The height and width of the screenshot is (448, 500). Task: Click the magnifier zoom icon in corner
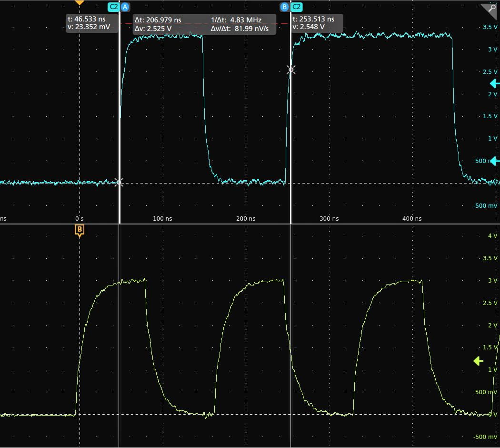tap(489, 10)
